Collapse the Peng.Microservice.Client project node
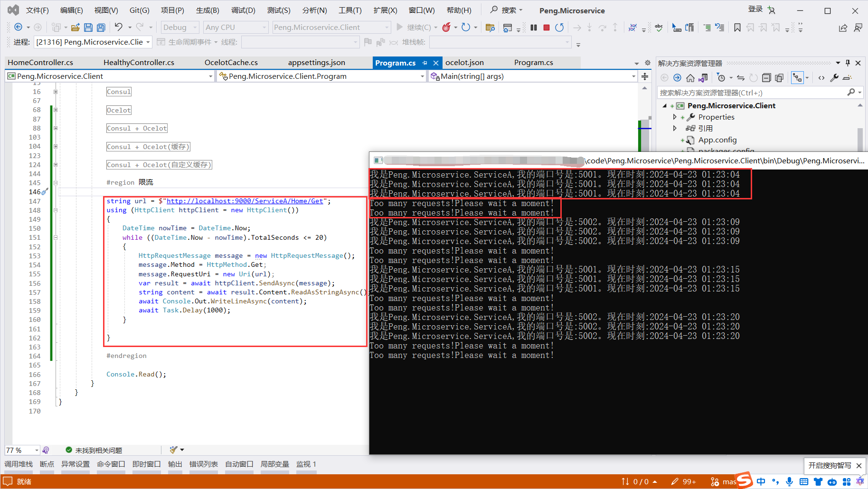Screen dimensions: 868x489 tap(665, 106)
